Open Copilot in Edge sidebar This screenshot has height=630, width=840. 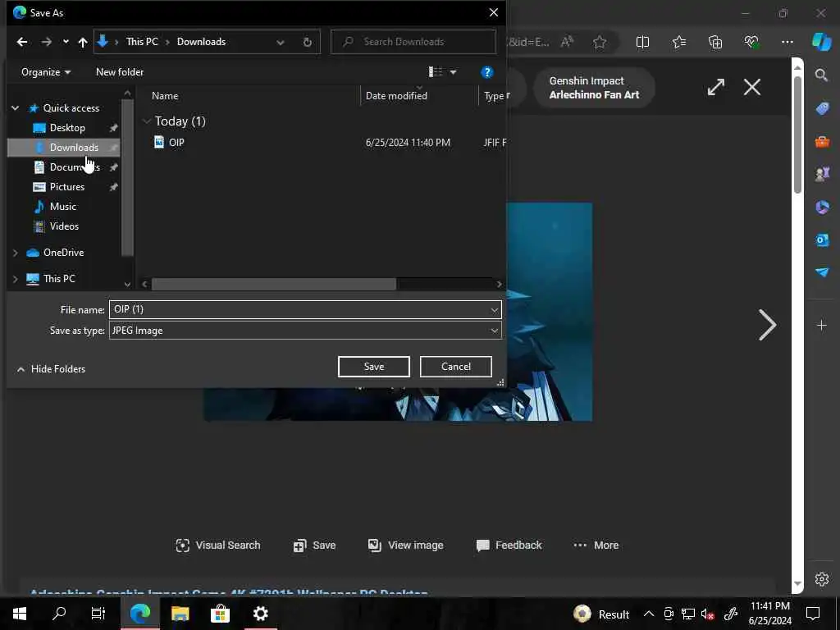tap(822, 42)
